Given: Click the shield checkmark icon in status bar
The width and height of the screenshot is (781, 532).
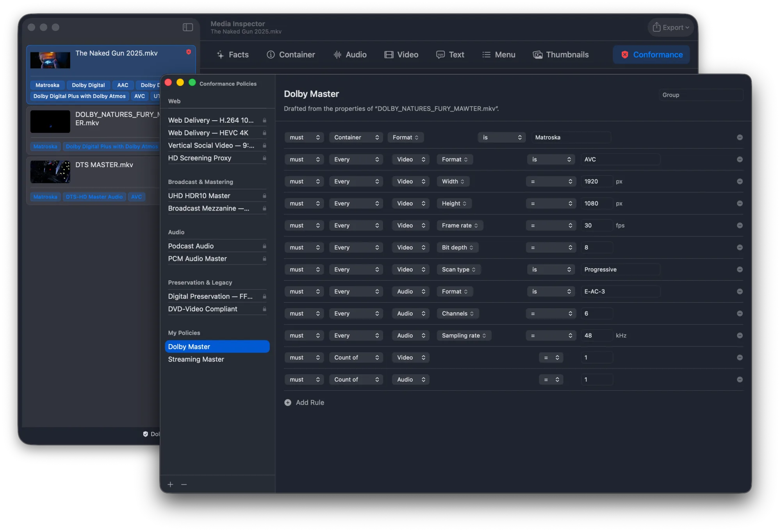Looking at the screenshot, I should coord(146,434).
